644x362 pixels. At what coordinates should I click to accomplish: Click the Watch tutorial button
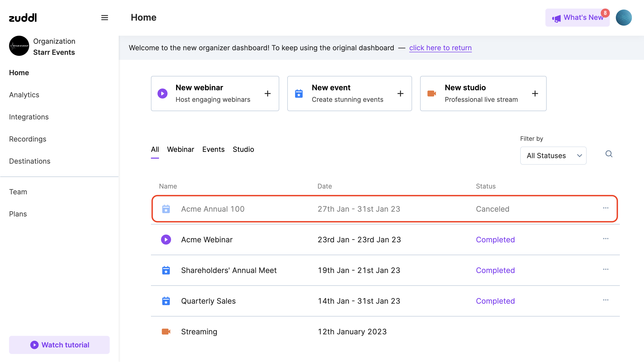[x=59, y=345]
